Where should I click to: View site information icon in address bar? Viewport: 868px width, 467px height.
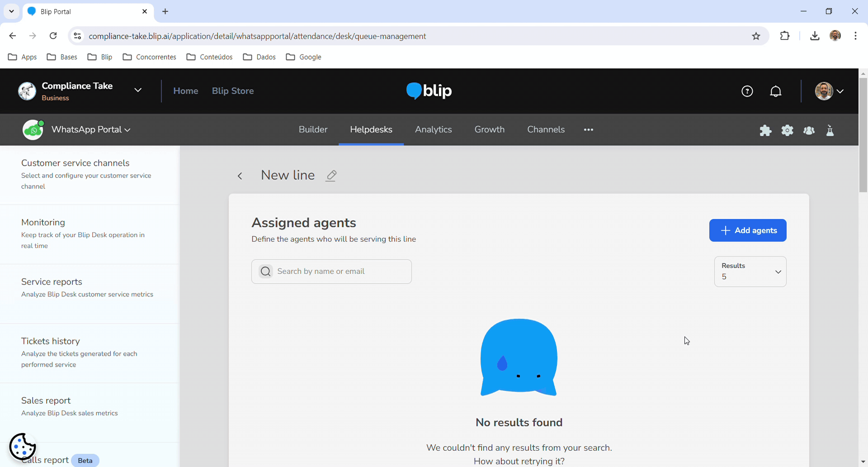click(78, 36)
